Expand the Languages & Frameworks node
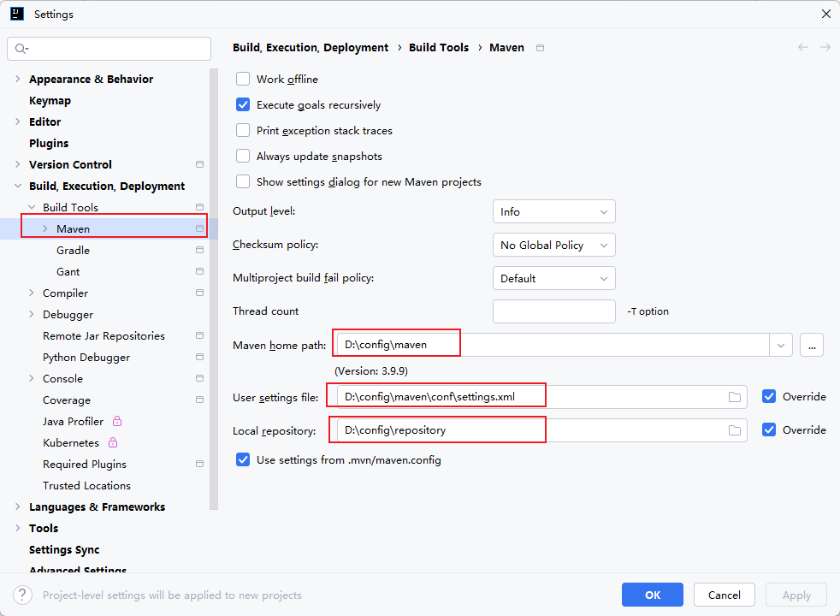The width and height of the screenshot is (840, 616). (x=18, y=506)
